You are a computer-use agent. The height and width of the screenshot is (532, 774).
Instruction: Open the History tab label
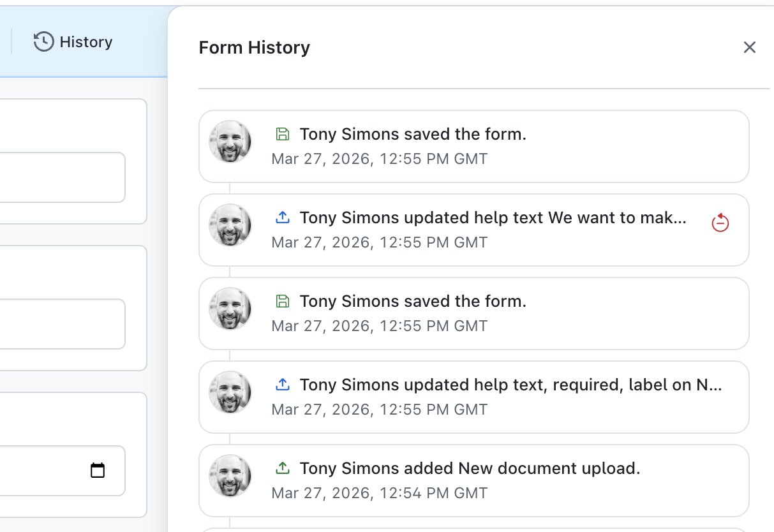[86, 42]
